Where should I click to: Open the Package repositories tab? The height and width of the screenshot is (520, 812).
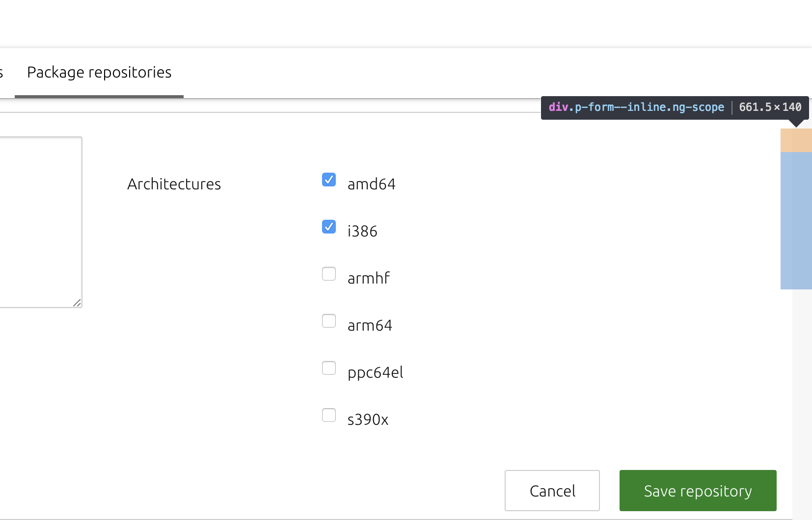click(x=99, y=73)
